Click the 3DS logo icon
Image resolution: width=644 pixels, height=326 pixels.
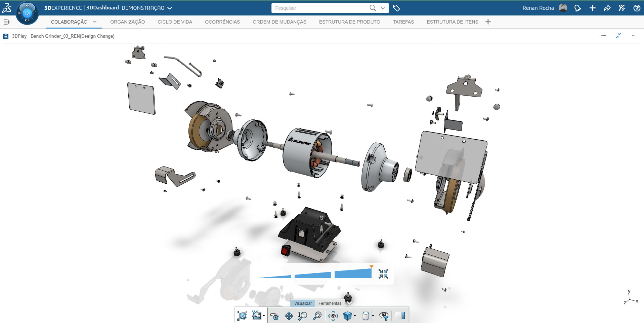point(7,8)
